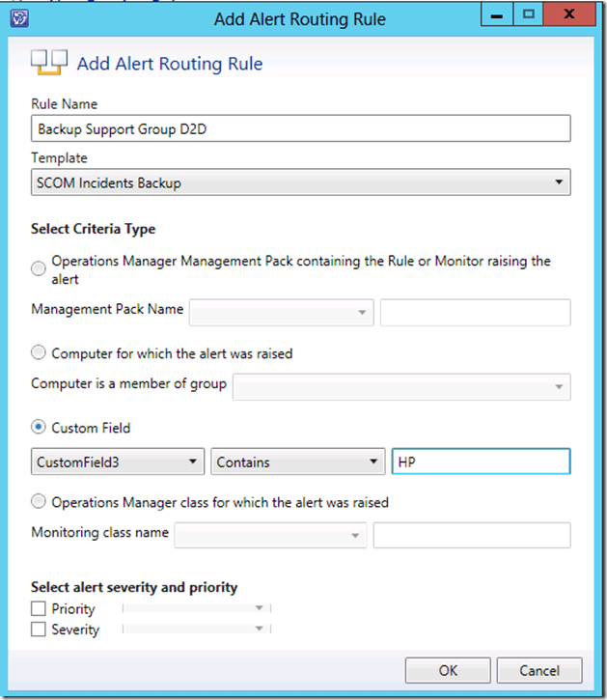Click the OK button
The image size is (607, 700).
point(448,670)
